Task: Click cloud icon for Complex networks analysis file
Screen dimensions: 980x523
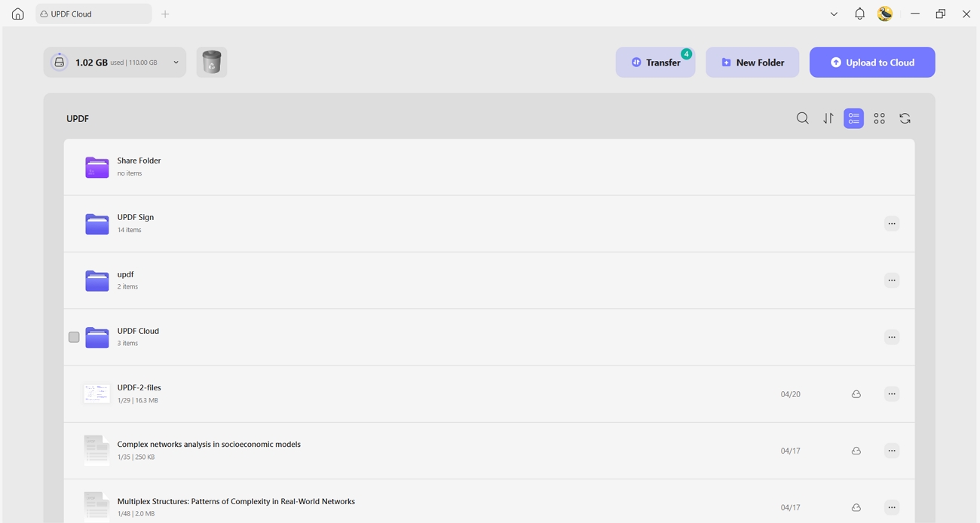Action: pyautogui.click(x=856, y=451)
